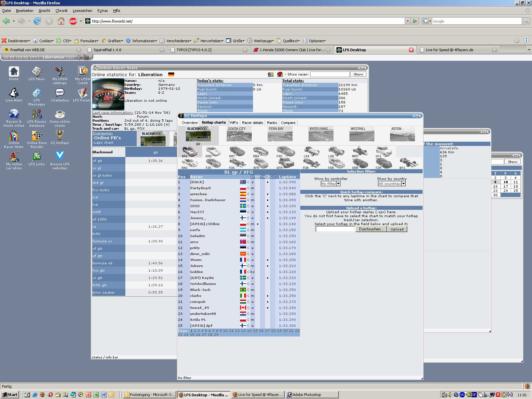Click the Adblock Plus ABP toolbar icon
Viewport: 532px width, 399px height.
[x=73, y=21]
